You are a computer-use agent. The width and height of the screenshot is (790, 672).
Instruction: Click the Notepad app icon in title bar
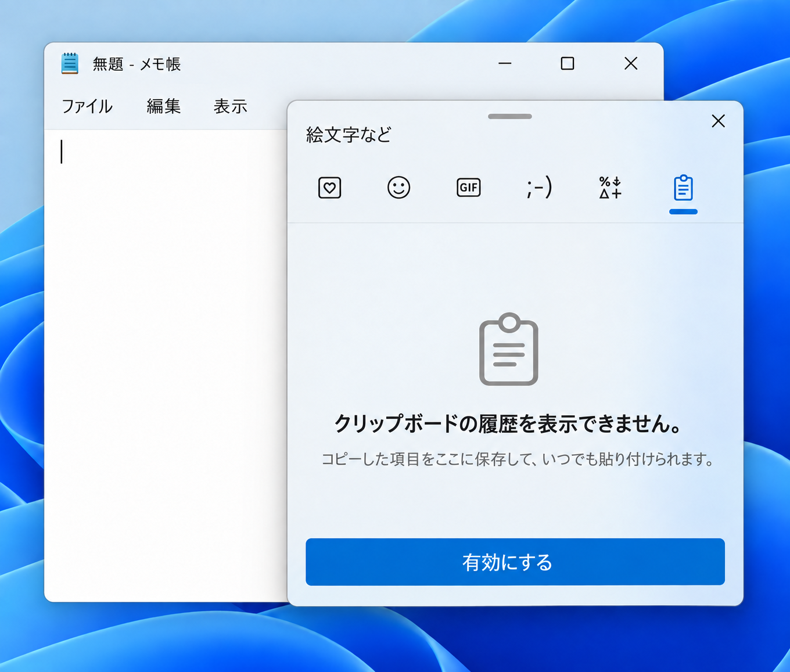click(x=70, y=63)
